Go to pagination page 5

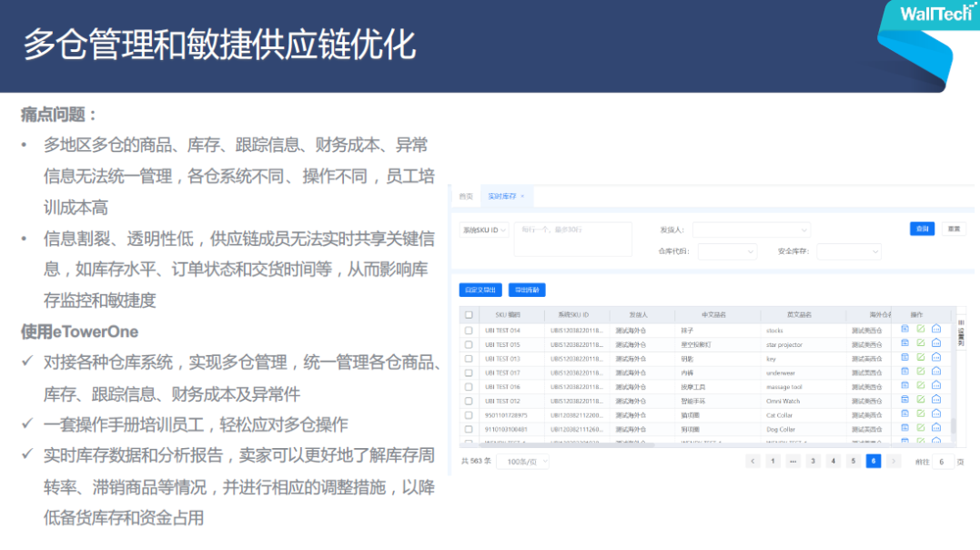pyautogui.click(x=854, y=461)
